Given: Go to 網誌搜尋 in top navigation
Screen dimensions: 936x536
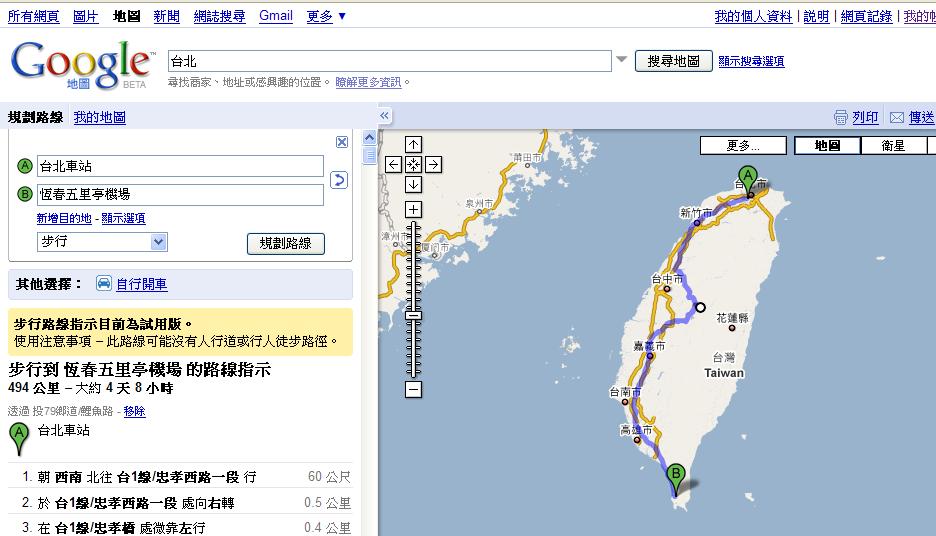Looking at the screenshot, I should click(220, 16).
